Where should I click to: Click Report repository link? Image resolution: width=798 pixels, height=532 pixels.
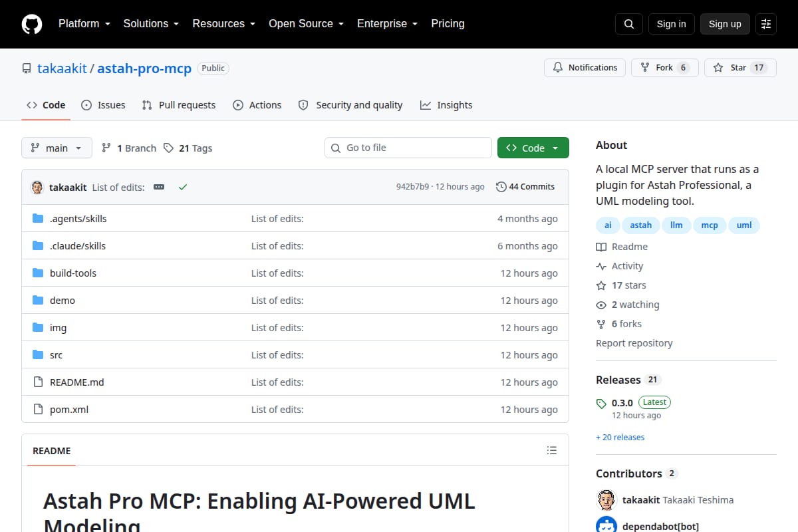pos(634,343)
